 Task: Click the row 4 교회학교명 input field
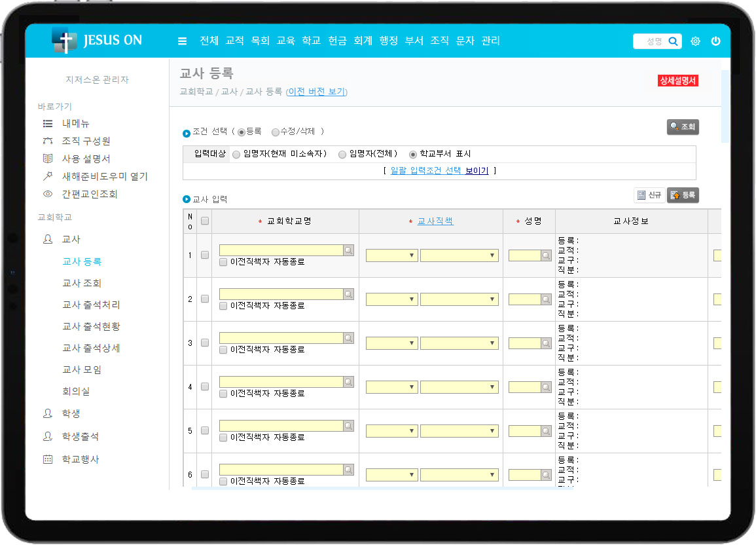point(281,382)
